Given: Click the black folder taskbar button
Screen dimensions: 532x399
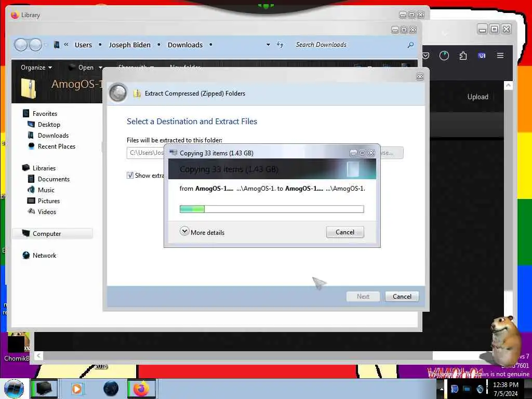Looking at the screenshot, I should coord(44,389).
